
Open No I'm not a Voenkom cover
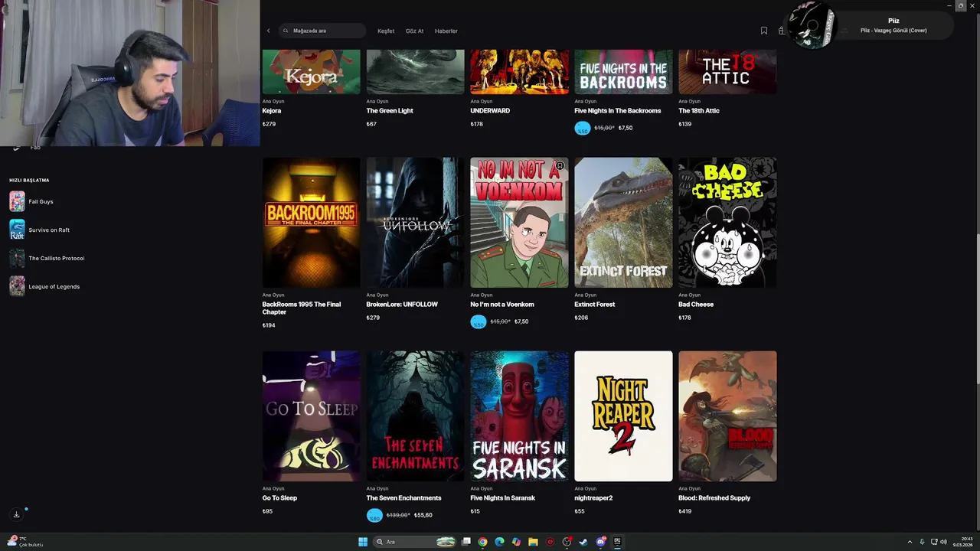(x=519, y=223)
